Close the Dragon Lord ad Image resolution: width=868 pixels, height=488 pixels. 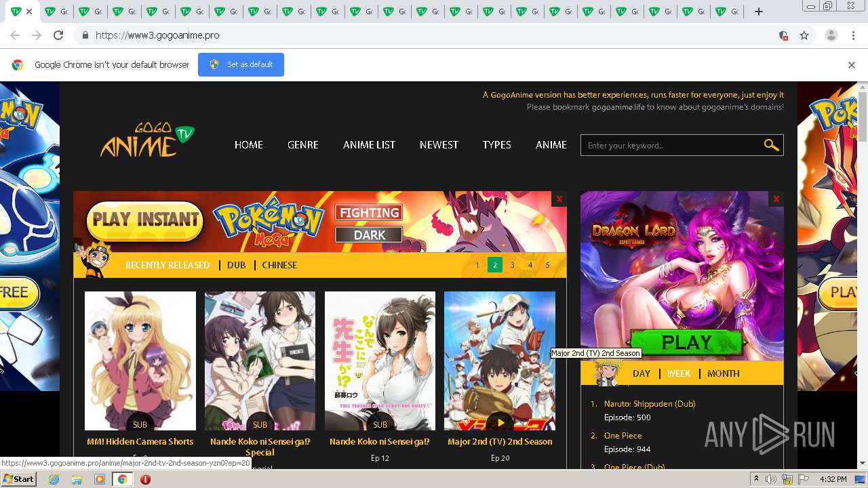(x=776, y=199)
